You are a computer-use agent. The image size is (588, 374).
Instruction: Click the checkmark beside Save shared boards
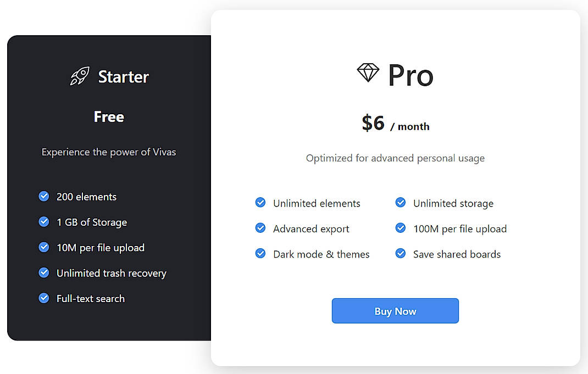pos(400,253)
